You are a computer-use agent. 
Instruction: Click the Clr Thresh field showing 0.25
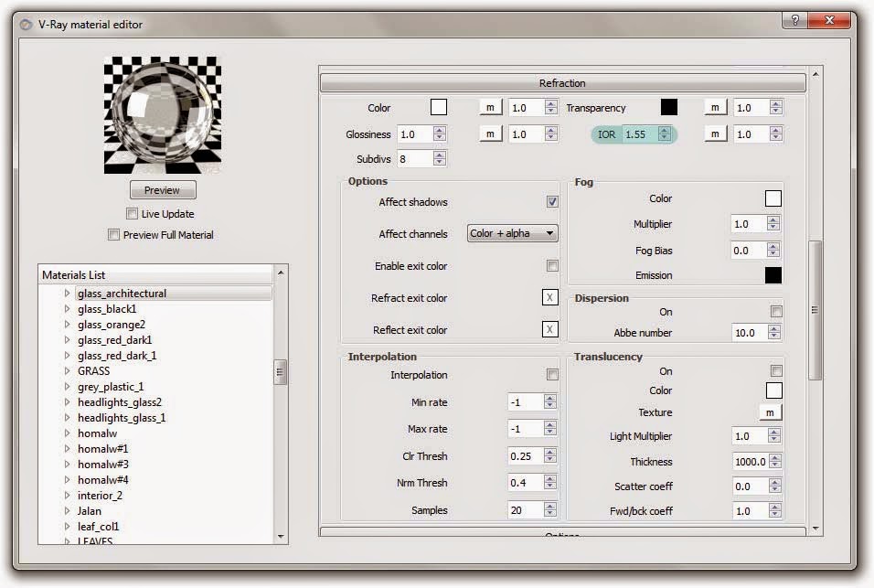tap(526, 456)
